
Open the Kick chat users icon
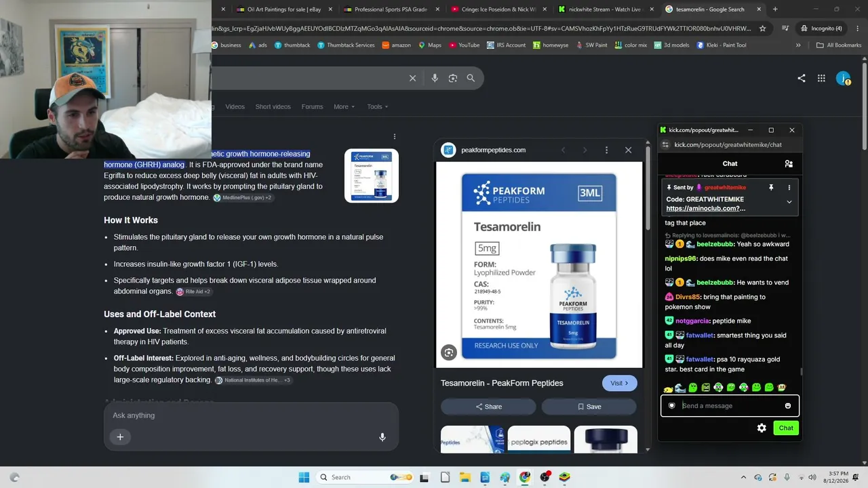[789, 163]
